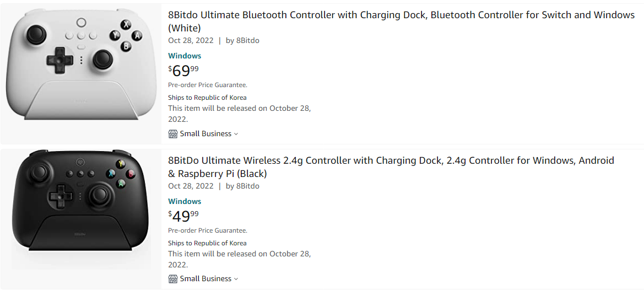Screen dimensions: 644x290
Task: Click the 8Bitdo brand link on the black controller listing
Action: [247, 186]
